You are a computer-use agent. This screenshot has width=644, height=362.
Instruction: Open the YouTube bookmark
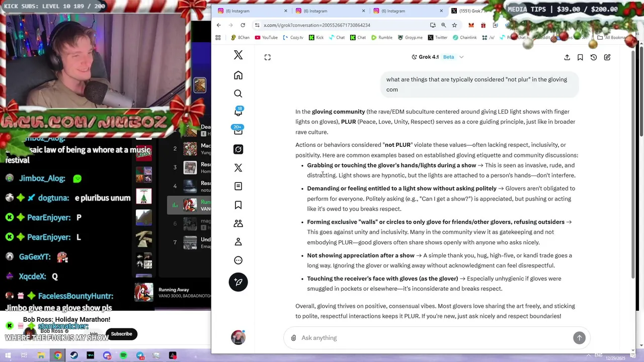(x=266, y=38)
